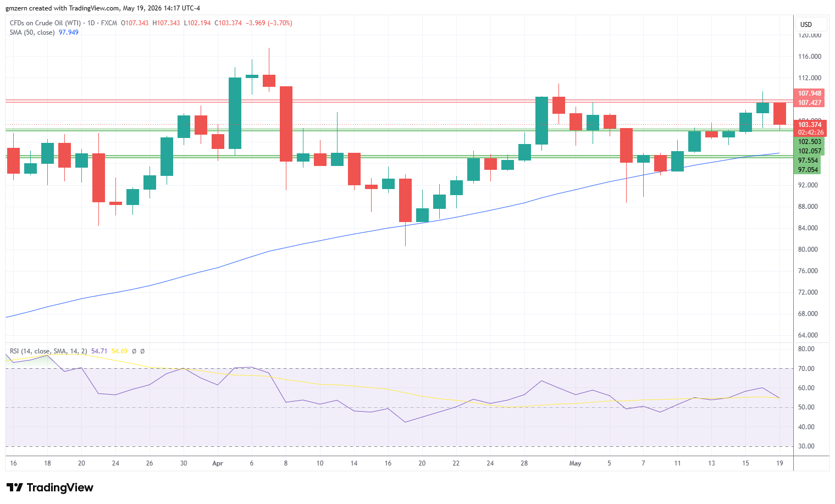Click the 92.000 price axis label

tap(808, 185)
